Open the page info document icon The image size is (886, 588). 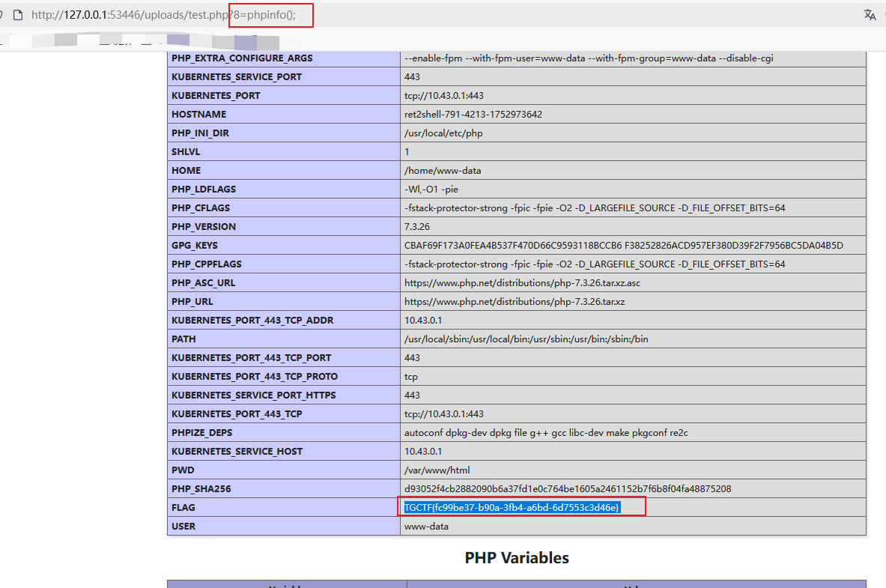click(18, 15)
